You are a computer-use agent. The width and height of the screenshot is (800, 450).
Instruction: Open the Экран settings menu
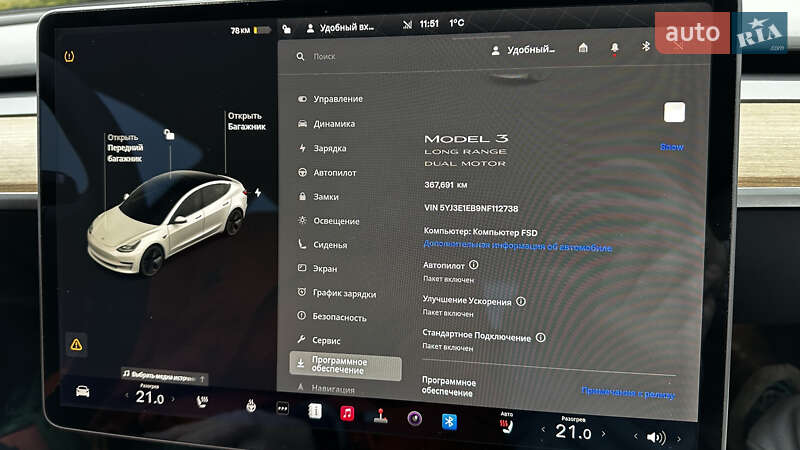pyautogui.click(x=317, y=268)
